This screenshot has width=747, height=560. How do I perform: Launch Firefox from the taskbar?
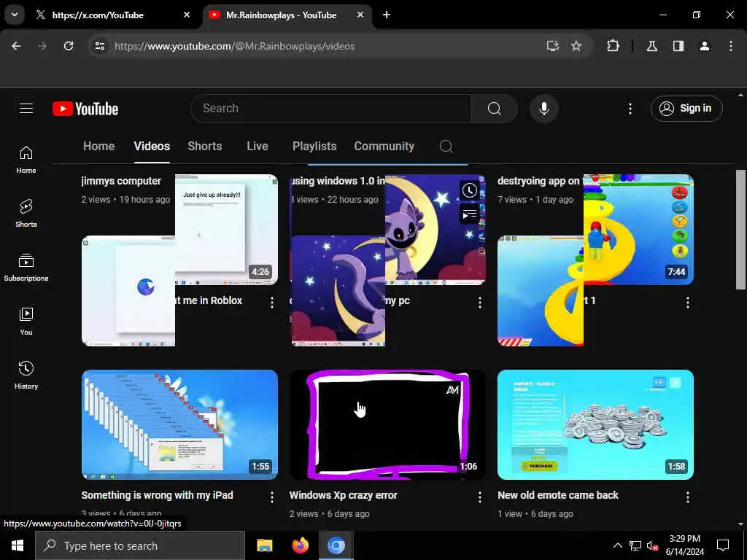[x=300, y=545]
